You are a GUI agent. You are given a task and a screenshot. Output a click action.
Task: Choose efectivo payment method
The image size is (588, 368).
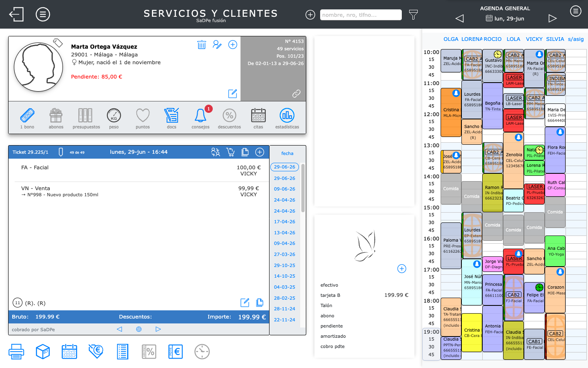(329, 285)
